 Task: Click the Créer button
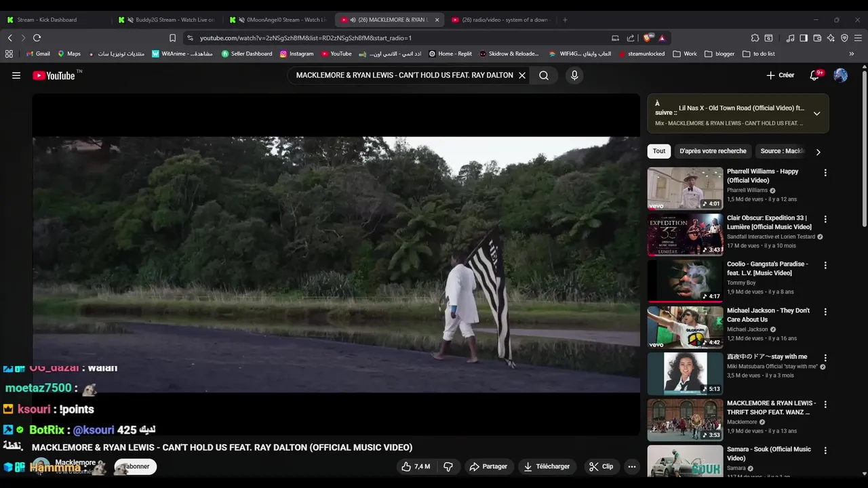pos(781,75)
